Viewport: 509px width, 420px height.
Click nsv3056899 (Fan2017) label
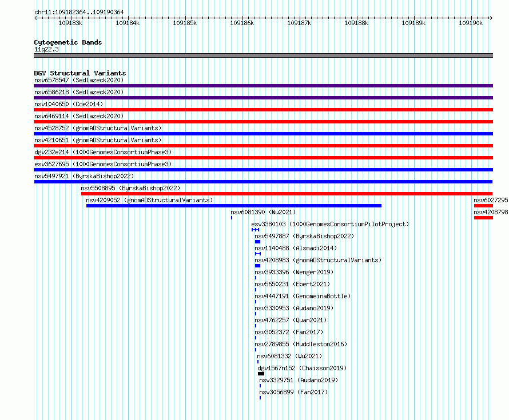(x=293, y=392)
